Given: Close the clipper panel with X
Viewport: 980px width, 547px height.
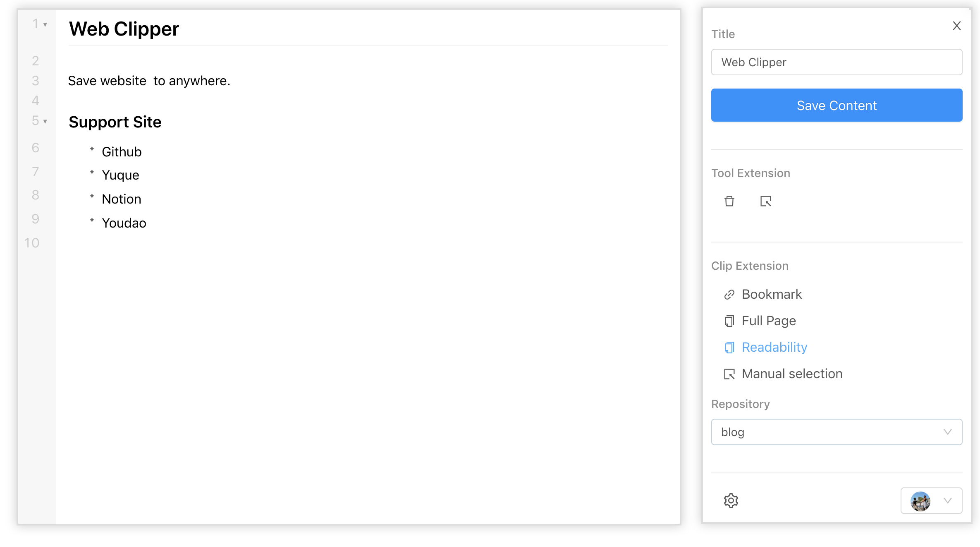Looking at the screenshot, I should [x=956, y=26].
